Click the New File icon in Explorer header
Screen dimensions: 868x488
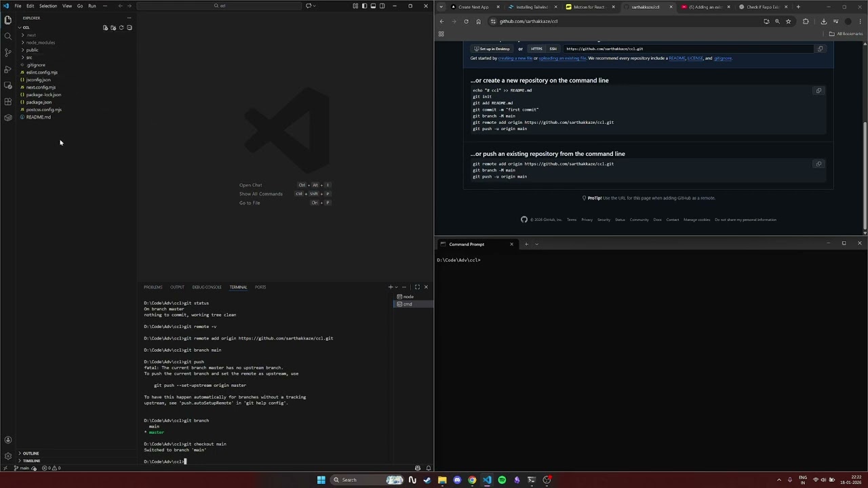tap(105, 28)
